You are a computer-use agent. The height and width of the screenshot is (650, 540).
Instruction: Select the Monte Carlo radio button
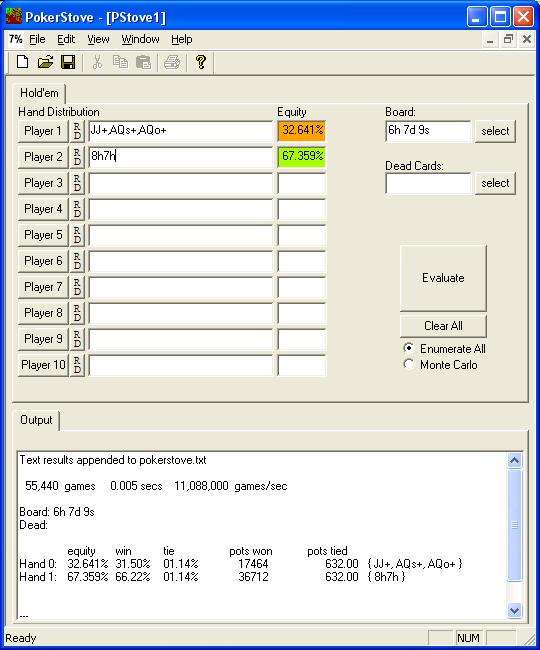pyautogui.click(x=409, y=364)
